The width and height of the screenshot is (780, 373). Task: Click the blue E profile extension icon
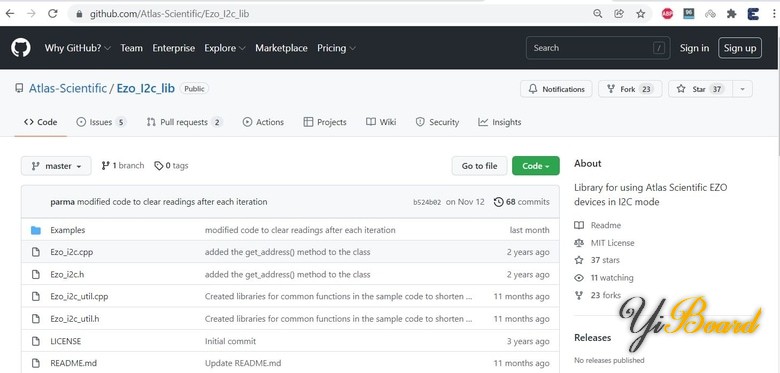tap(753, 14)
